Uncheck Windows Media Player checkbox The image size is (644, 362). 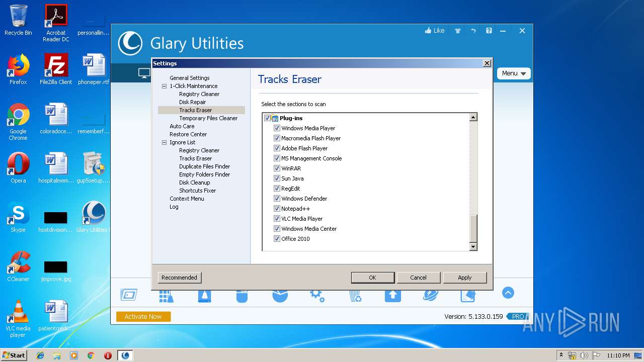click(277, 128)
